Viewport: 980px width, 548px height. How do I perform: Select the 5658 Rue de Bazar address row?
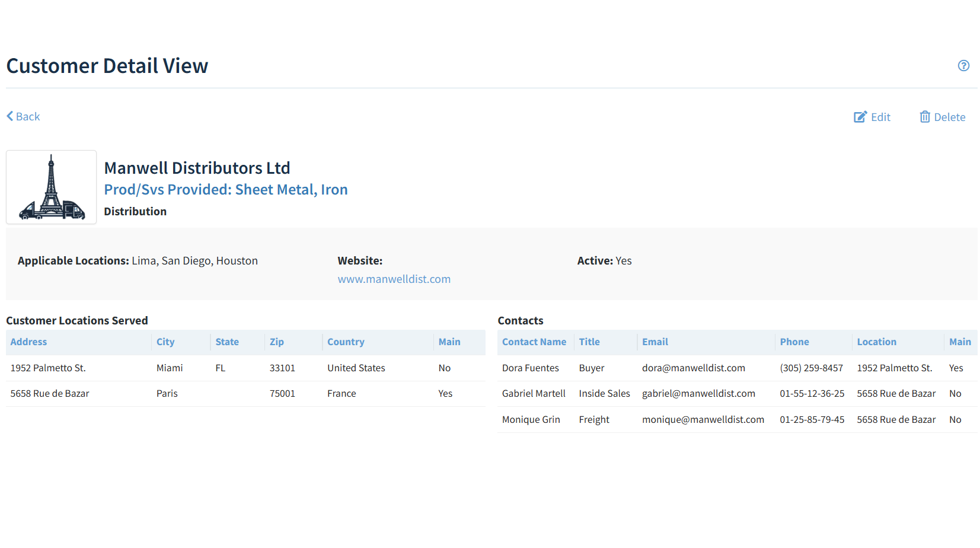[50, 394]
